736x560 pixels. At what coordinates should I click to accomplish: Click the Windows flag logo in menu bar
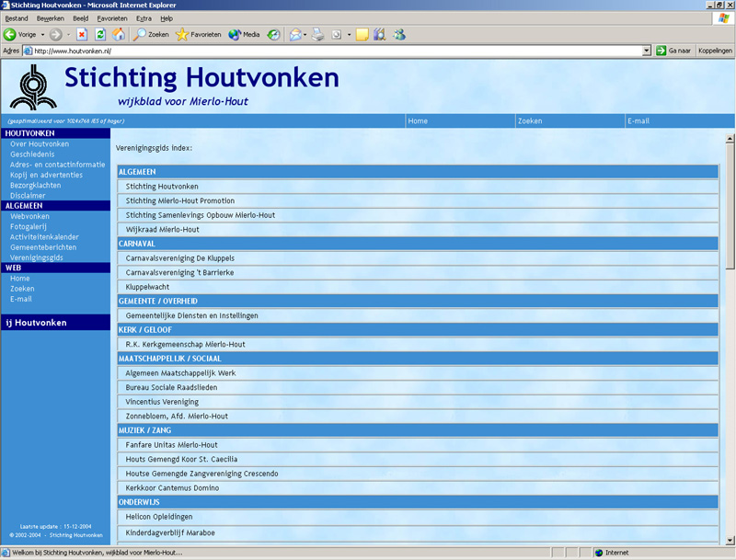(x=723, y=18)
